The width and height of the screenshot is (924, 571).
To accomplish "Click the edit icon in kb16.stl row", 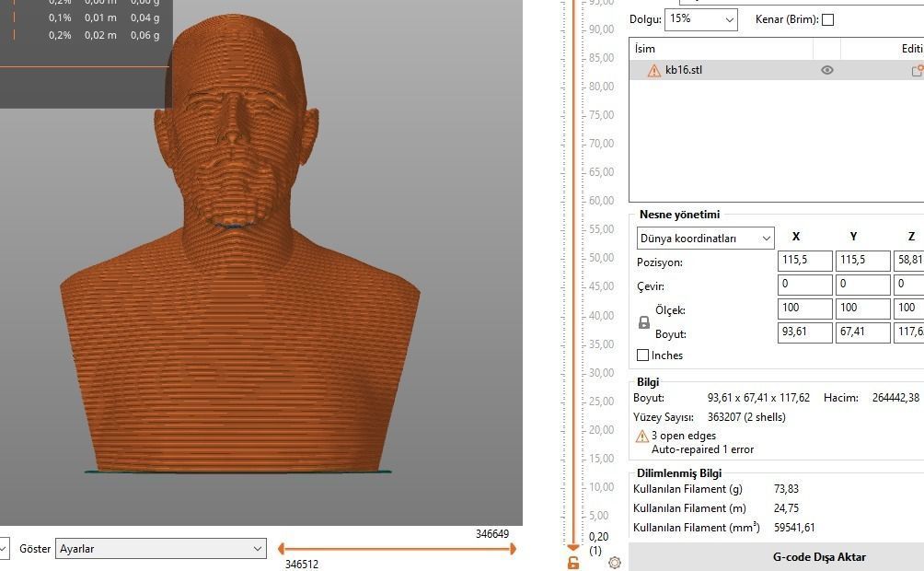I will tap(918, 71).
